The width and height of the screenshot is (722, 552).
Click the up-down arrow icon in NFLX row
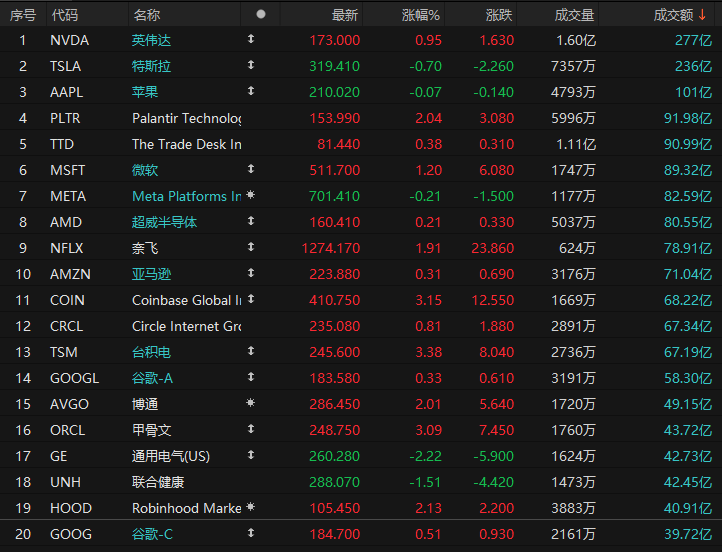(251, 247)
